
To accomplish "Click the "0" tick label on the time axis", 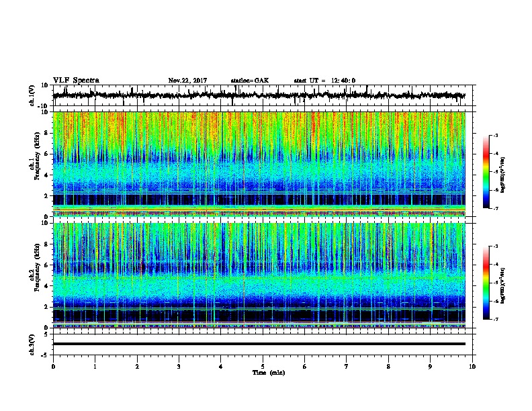I will [x=53, y=367].
